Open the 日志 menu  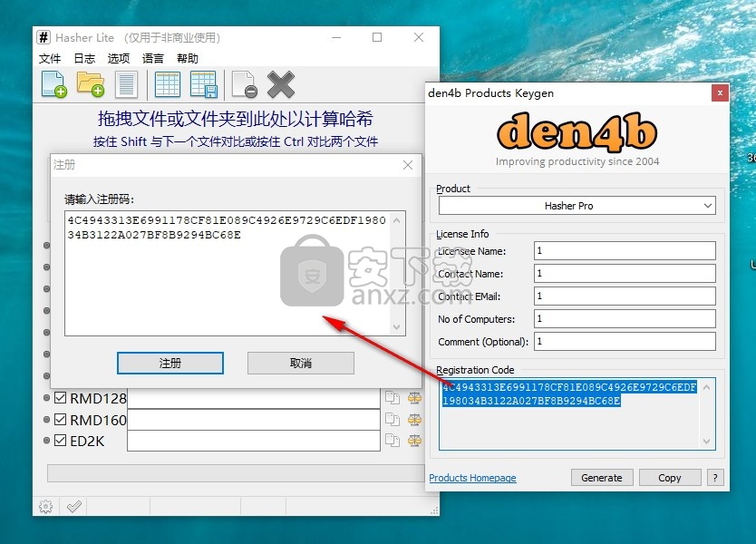tap(84, 58)
